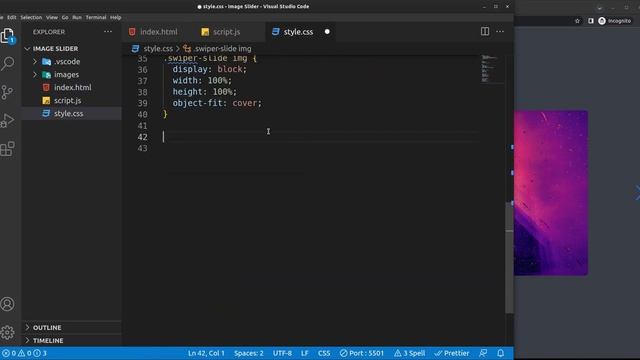Open notifications bell in status bar
This screenshot has width=640, height=360.
tap(500, 353)
